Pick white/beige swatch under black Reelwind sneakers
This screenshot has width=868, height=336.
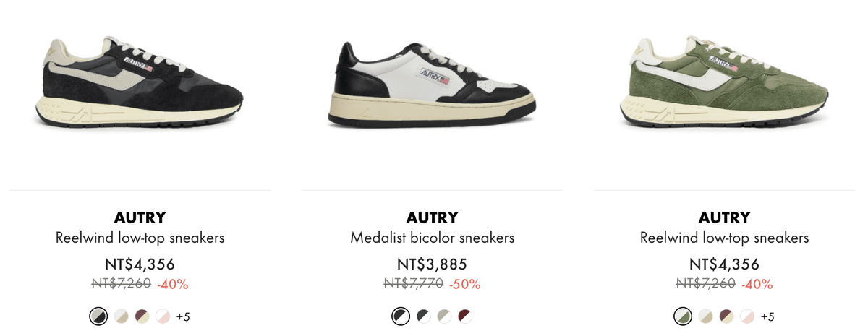(121, 316)
